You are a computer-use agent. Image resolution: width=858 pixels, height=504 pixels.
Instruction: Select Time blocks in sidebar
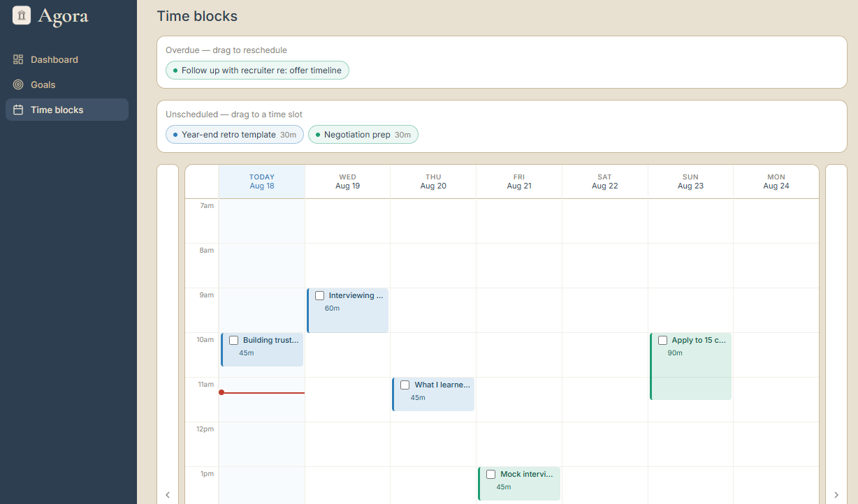[x=67, y=110]
